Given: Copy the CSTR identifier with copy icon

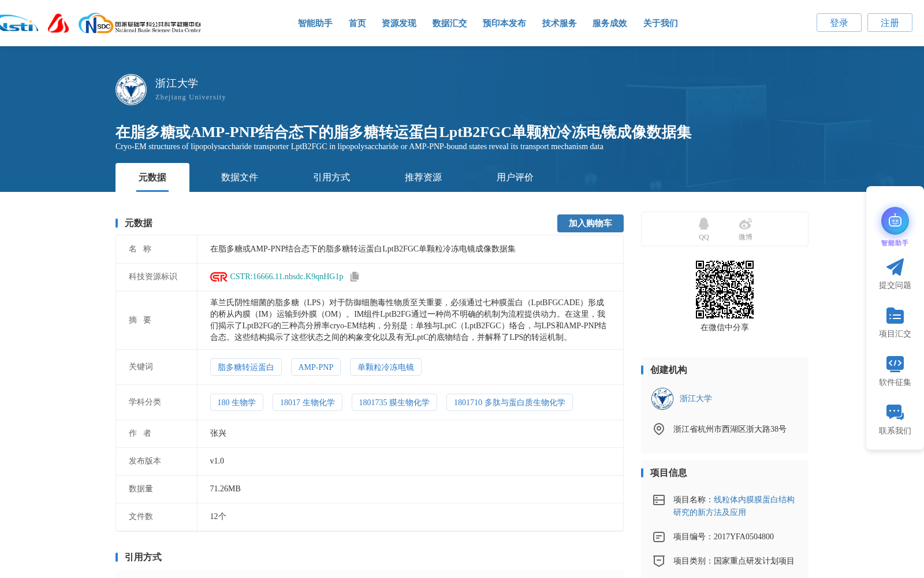Looking at the screenshot, I should (x=355, y=277).
